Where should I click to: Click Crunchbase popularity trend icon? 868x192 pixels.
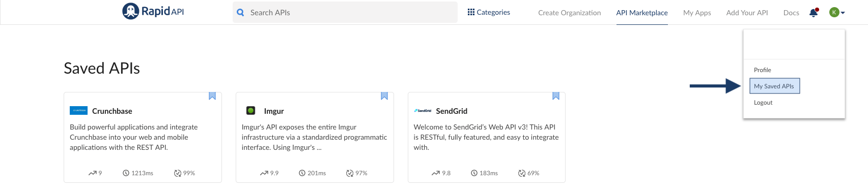click(x=92, y=173)
